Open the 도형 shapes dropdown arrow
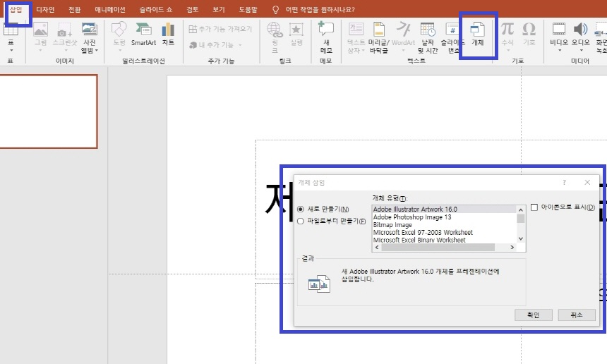Image resolution: width=607 pixels, height=364 pixels. pyautogui.click(x=119, y=50)
